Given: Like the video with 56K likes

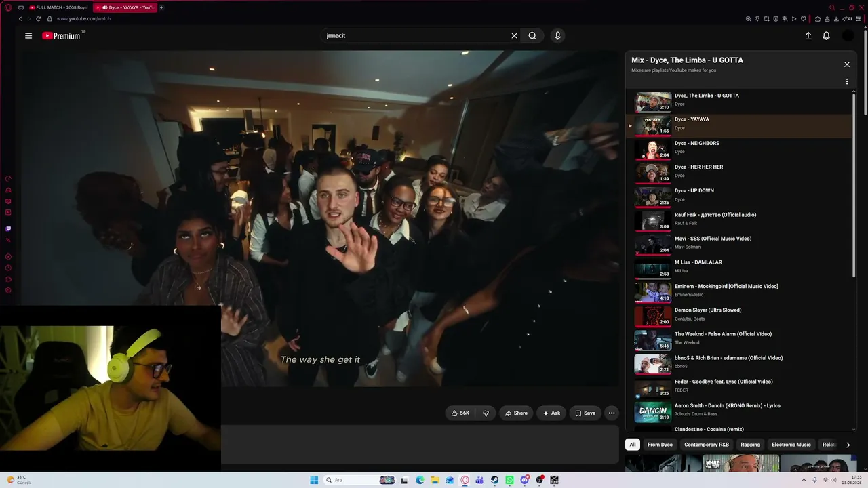Looking at the screenshot, I should pos(460,413).
